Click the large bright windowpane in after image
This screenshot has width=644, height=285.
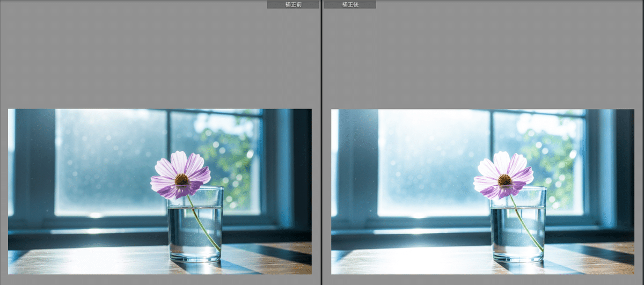[x=434, y=161]
